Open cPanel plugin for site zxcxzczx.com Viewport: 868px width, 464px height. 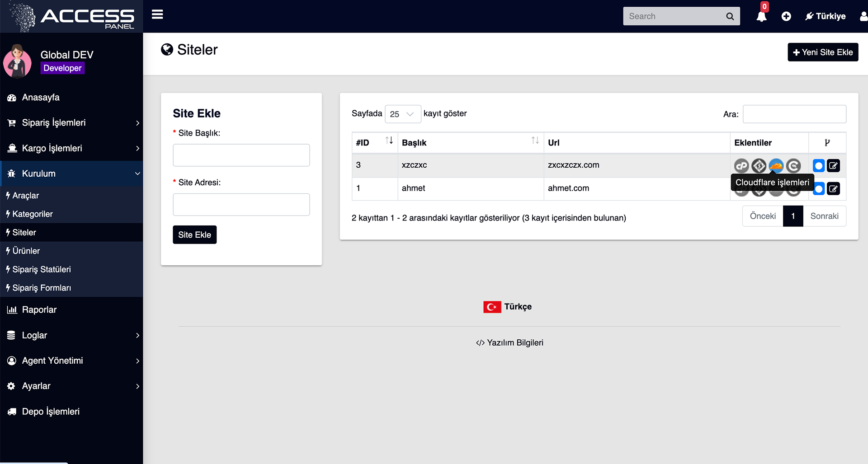(x=741, y=166)
